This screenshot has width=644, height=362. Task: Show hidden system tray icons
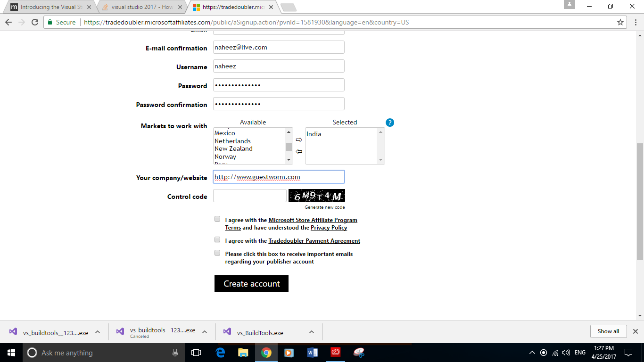532,353
